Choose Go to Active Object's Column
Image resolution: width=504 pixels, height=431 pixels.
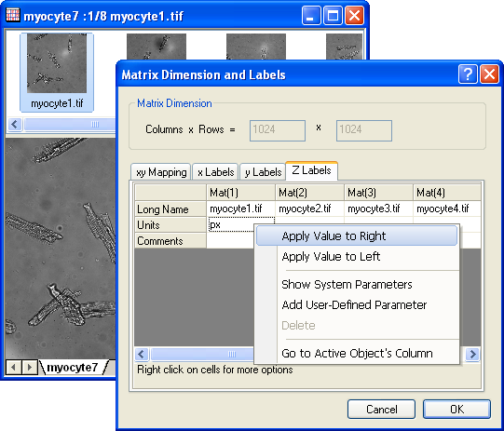[357, 353]
